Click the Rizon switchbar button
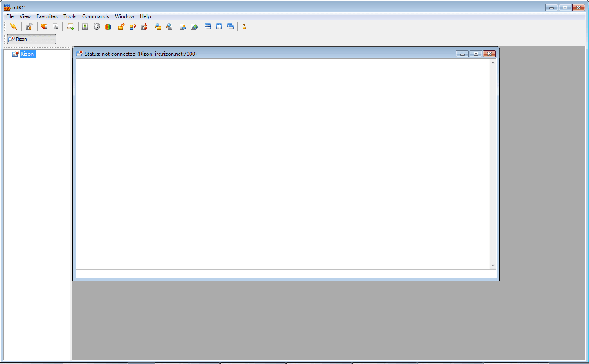589x364 pixels. click(31, 39)
